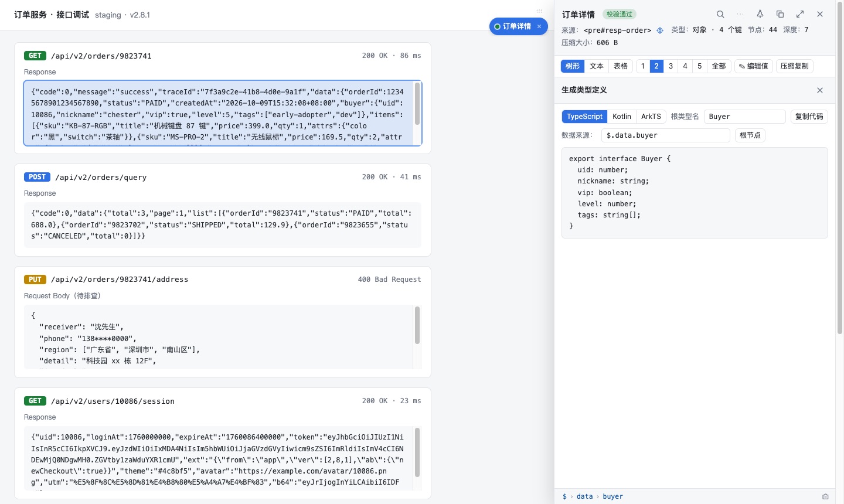Click the copy icon in the panel header
The width and height of the screenshot is (844, 504).
pos(780,14)
